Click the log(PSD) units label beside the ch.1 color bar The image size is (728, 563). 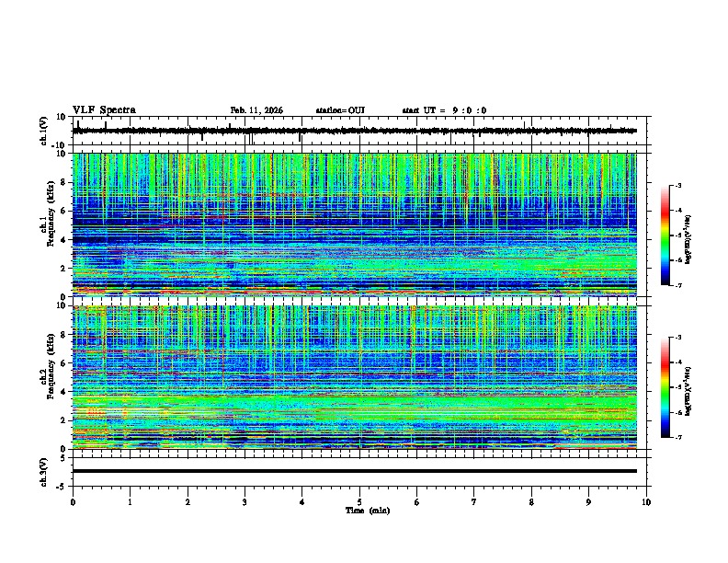point(688,239)
